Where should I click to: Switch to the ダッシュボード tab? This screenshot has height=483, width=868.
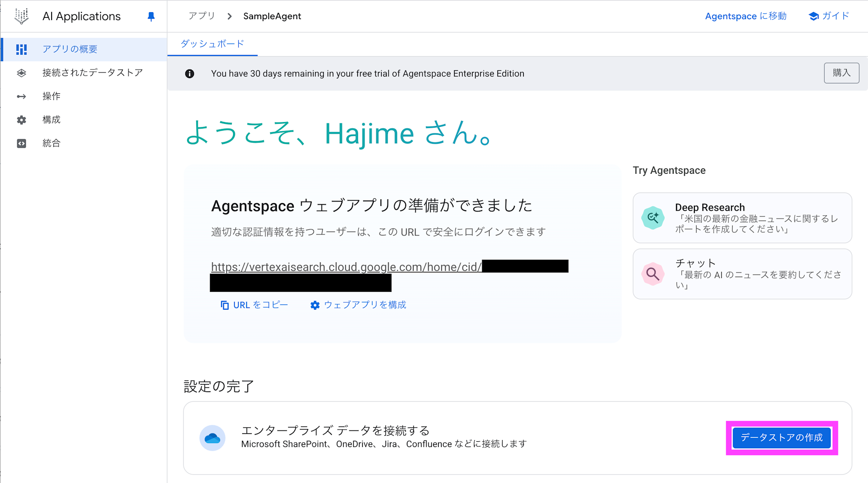pyautogui.click(x=212, y=44)
